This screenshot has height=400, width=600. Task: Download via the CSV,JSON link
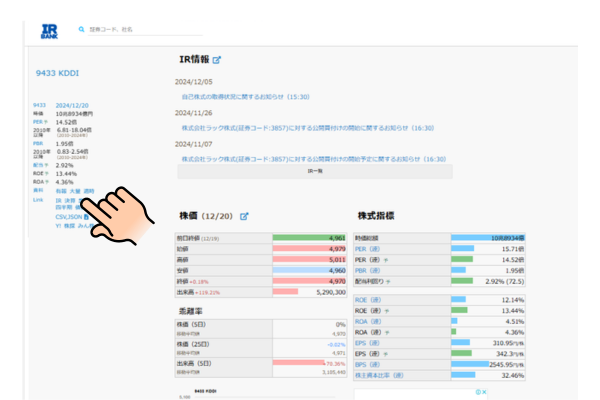pyautogui.click(x=69, y=217)
